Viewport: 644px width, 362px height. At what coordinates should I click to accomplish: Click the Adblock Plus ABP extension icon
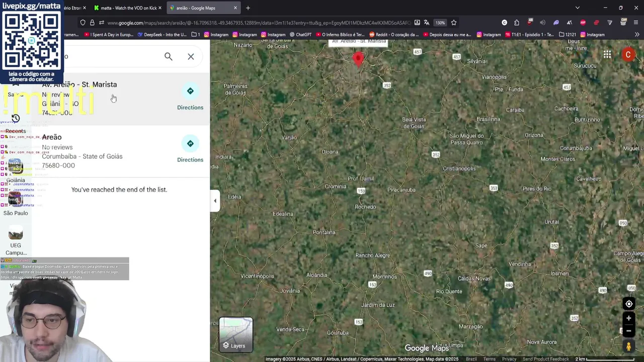[x=583, y=23]
